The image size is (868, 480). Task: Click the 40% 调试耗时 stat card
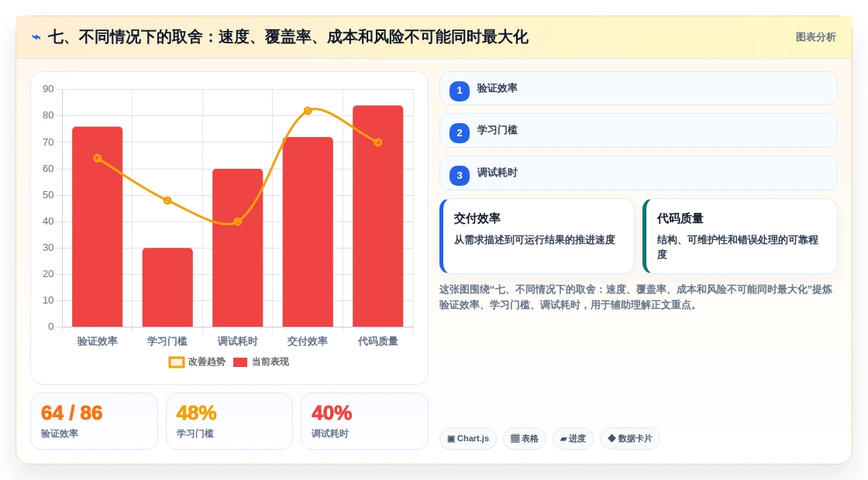point(365,421)
